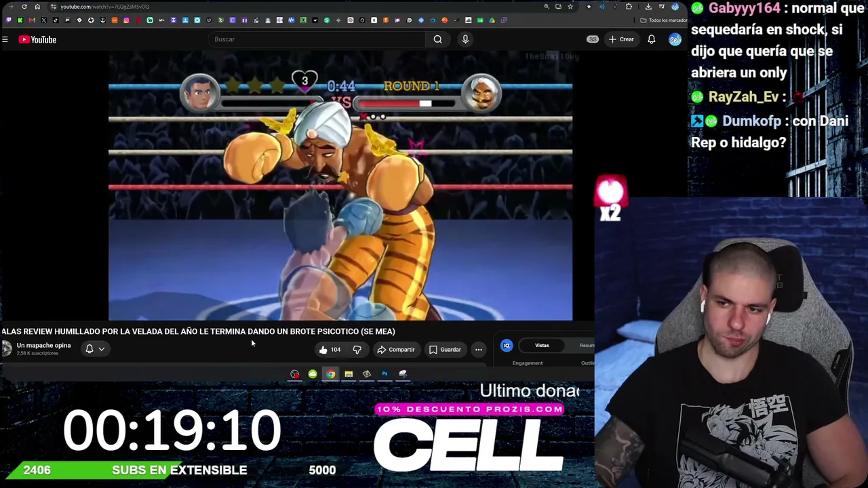The image size is (868, 488).
Task: Open the green app in the taskbar
Action: pos(313,374)
